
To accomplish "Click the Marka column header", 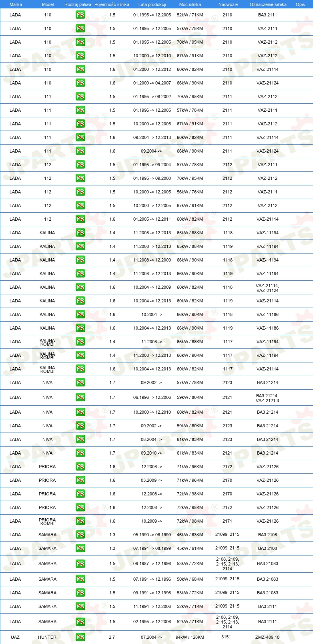I will 16,4.
